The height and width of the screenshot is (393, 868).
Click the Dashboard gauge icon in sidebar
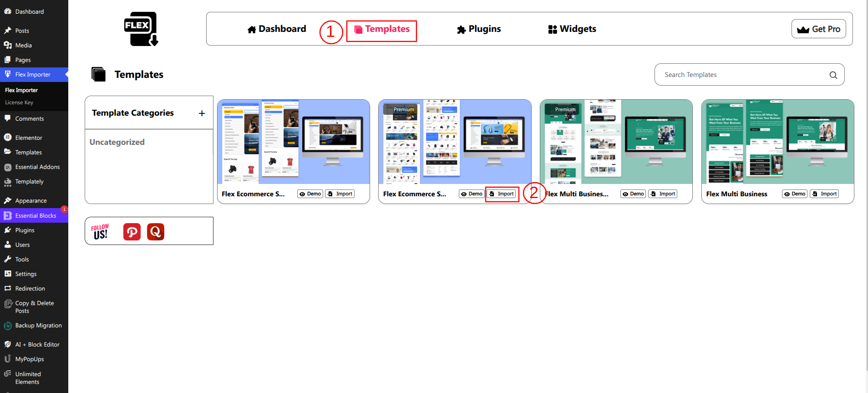click(x=8, y=11)
